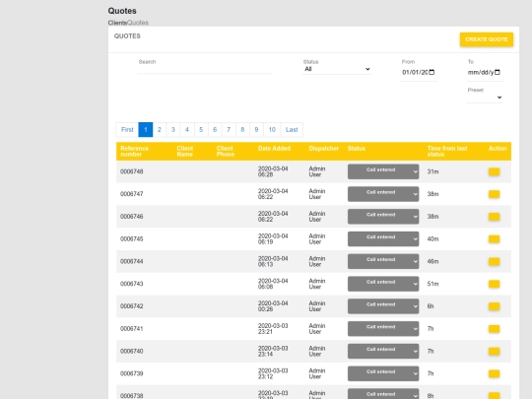Click the To date field
The image size is (532, 399).
pos(484,72)
